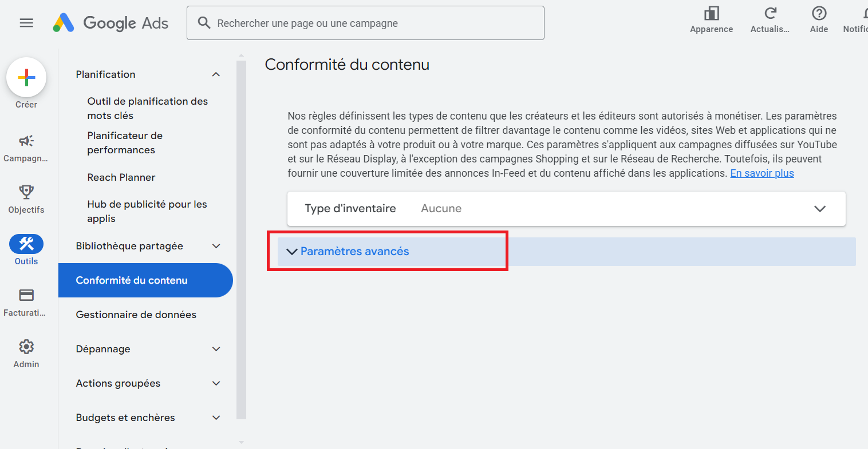Focus the Rechercher une page search field

pos(365,23)
